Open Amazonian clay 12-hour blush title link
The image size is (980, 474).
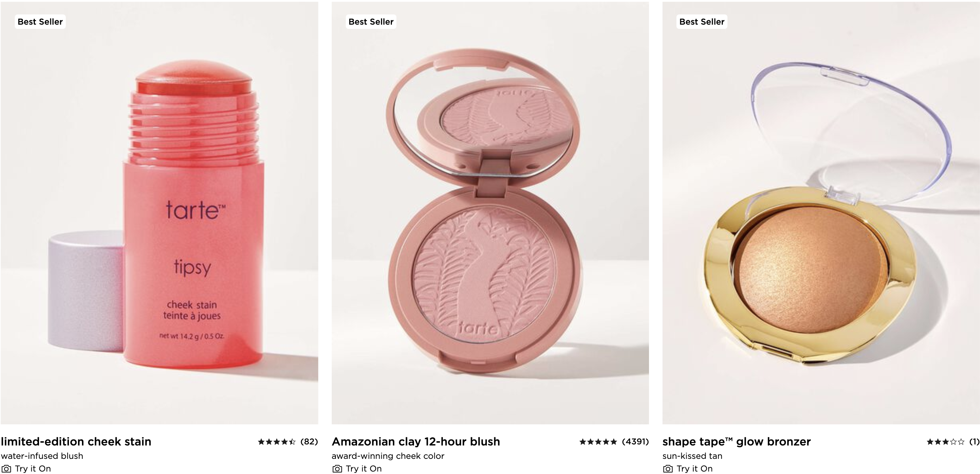tap(416, 442)
